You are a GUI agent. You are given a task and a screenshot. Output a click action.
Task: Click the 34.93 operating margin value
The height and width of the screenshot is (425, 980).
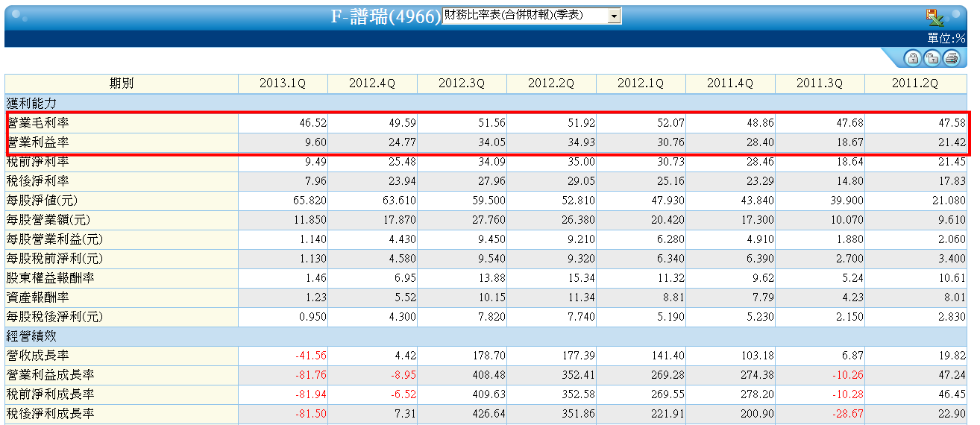pos(582,142)
